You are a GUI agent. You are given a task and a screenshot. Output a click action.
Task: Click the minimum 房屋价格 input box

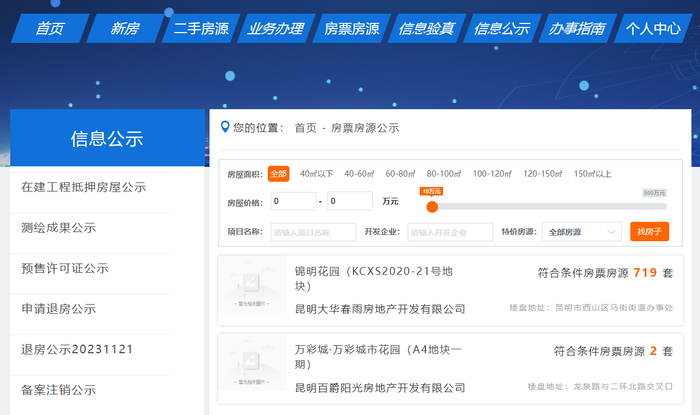coord(293,201)
